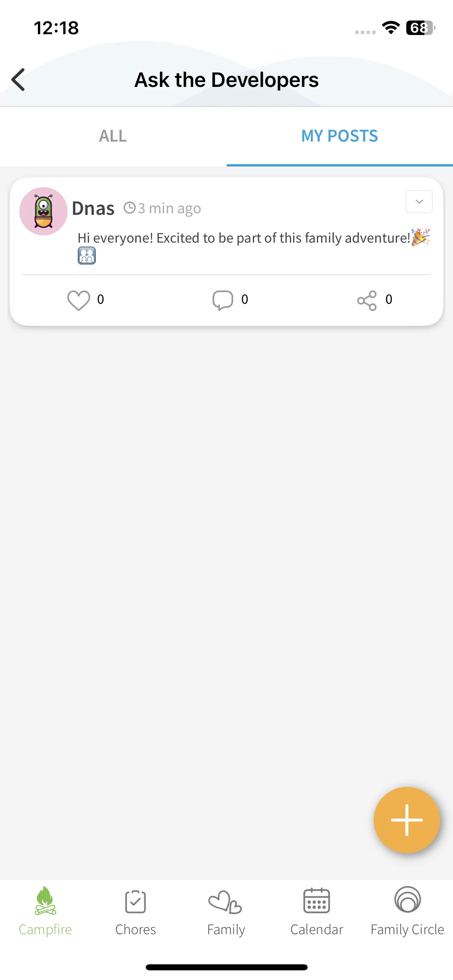The image size is (453, 980).
Task: Tap the share icon on post
Action: coord(367,300)
